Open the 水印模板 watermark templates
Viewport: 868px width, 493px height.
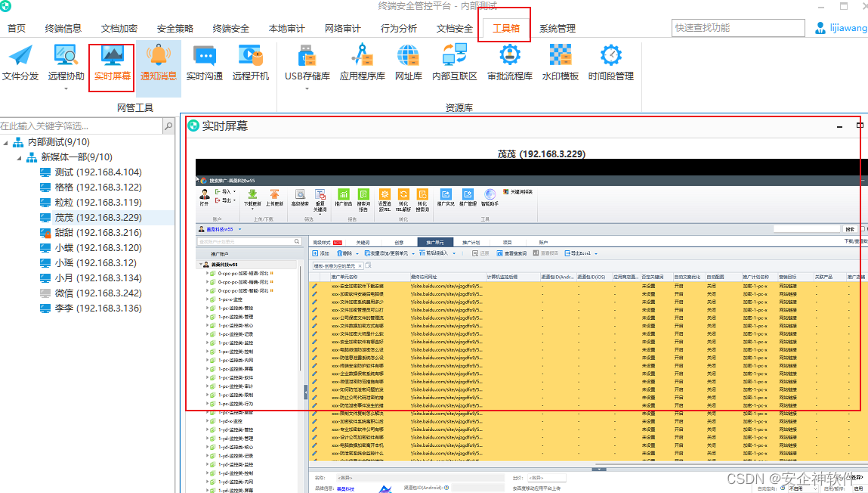(x=561, y=64)
